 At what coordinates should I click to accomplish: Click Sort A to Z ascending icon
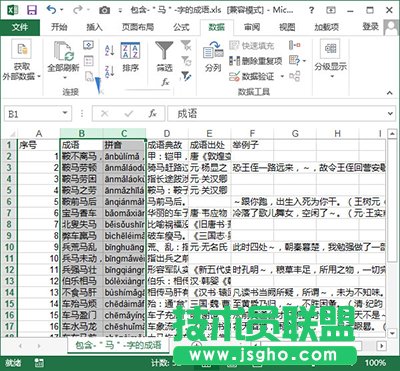pyautogui.click(x=110, y=50)
